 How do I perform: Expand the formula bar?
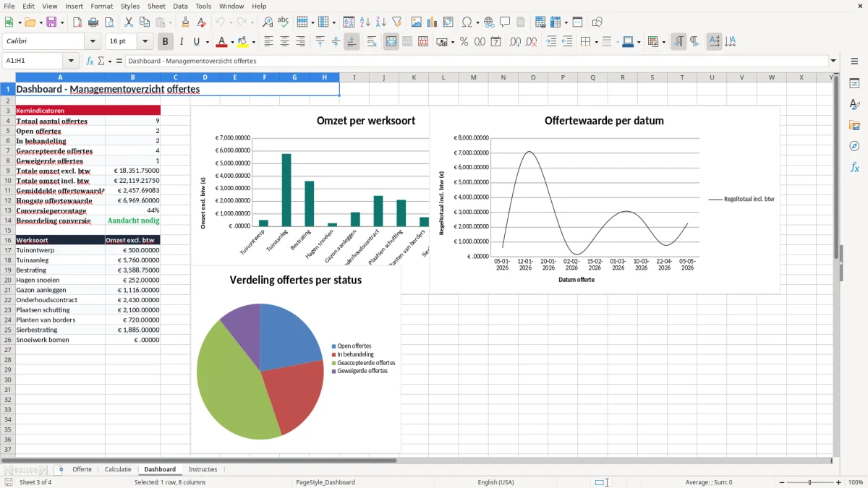pyautogui.click(x=833, y=61)
